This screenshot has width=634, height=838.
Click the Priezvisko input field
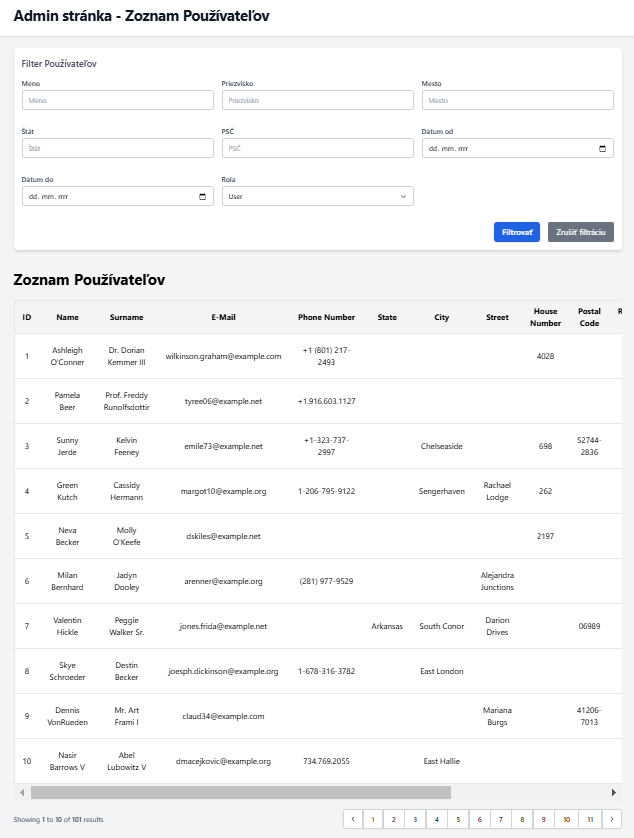coord(318,100)
